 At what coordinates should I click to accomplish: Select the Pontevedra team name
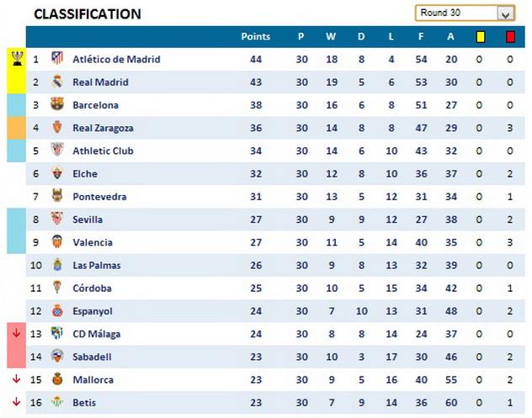(99, 197)
